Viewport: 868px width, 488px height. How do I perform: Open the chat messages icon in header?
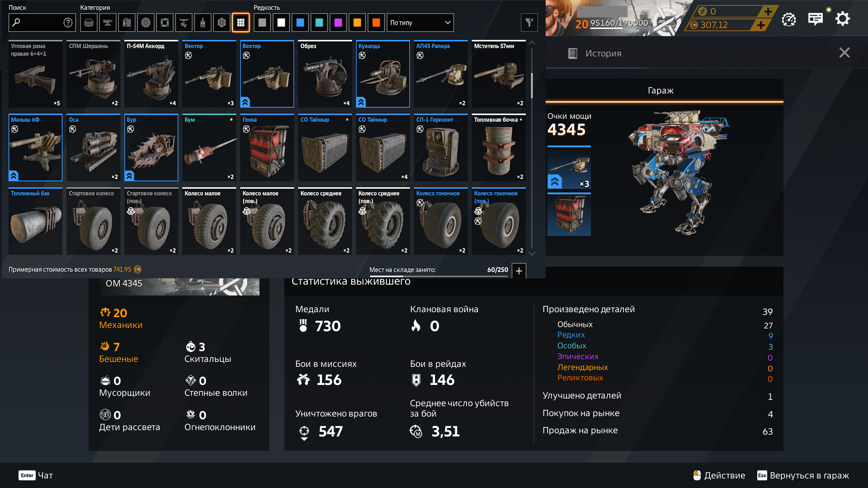pyautogui.click(x=815, y=19)
